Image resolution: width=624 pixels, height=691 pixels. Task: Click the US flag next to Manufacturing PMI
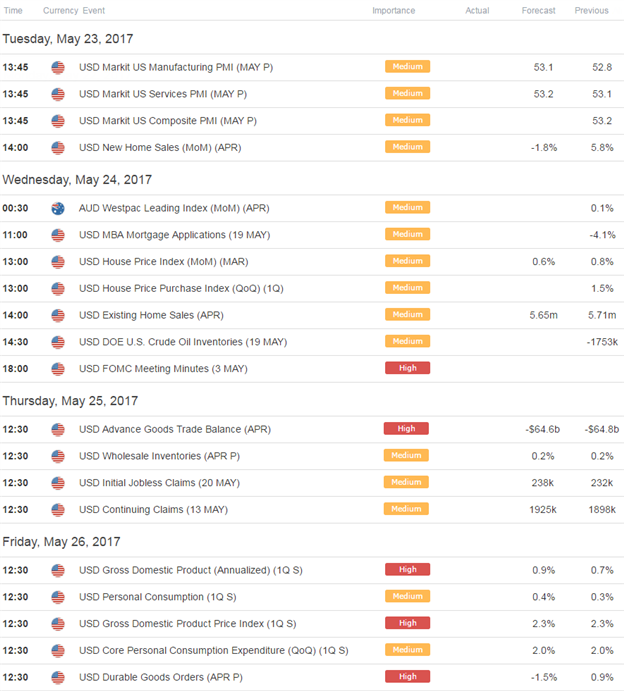click(x=58, y=67)
